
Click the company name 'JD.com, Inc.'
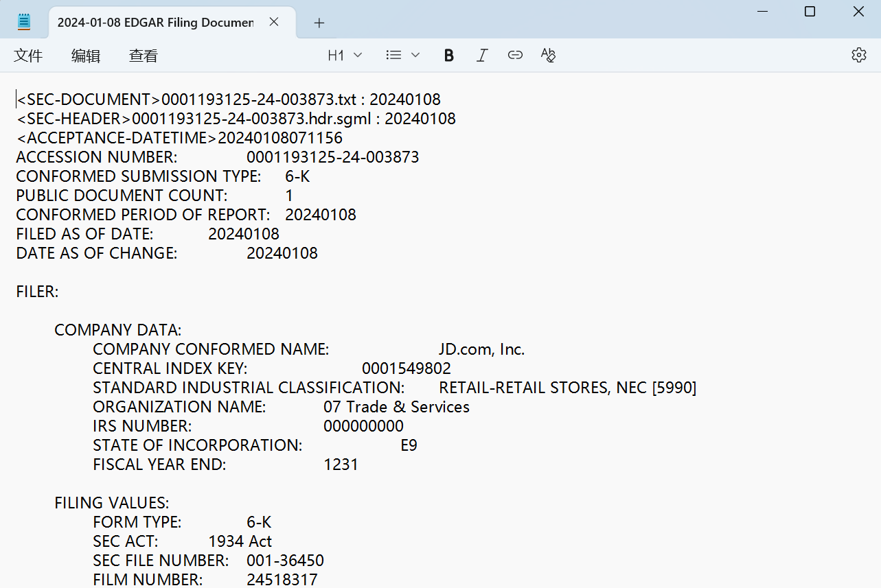(482, 349)
